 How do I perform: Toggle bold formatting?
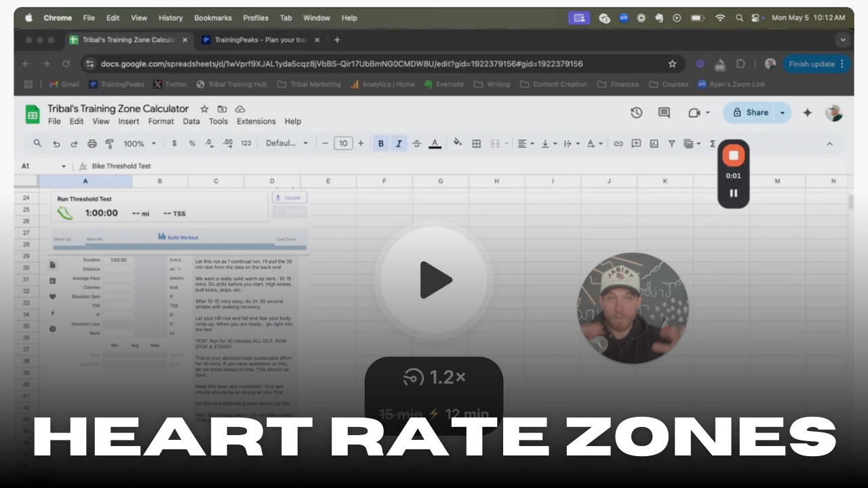coord(381,143)
